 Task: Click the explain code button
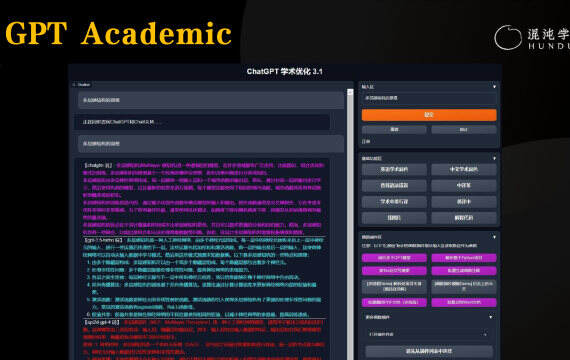[464, 217]
